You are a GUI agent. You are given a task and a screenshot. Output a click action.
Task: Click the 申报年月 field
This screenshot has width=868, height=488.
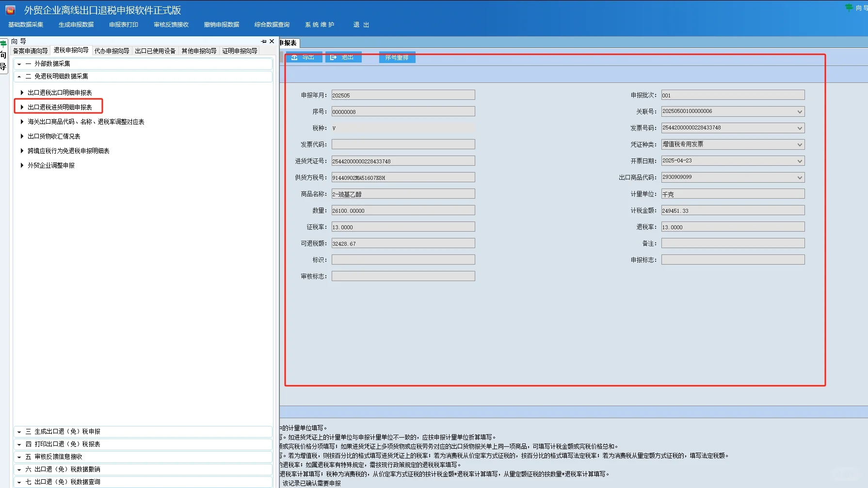403,95
